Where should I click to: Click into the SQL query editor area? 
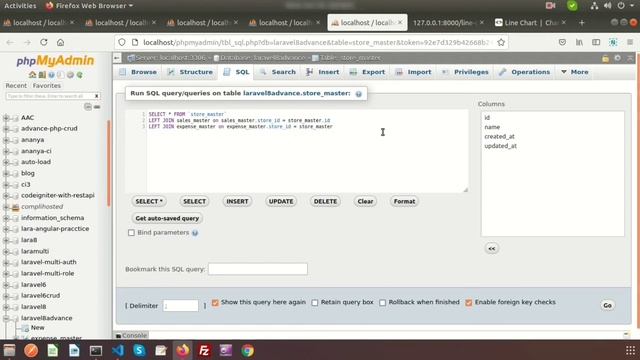(x=307, y=151)
